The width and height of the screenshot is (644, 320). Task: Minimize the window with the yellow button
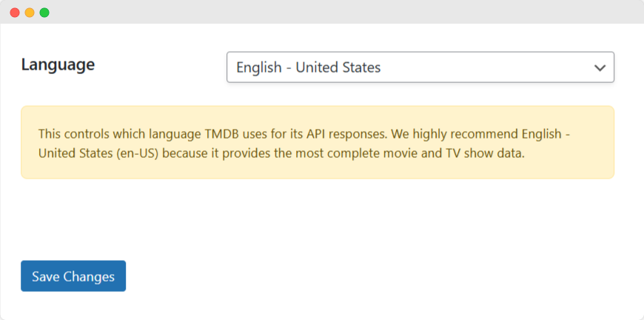click(30, 13)
